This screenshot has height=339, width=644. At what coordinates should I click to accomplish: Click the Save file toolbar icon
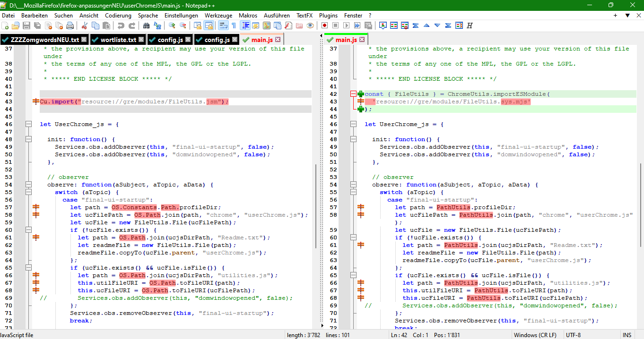[26, 25]
